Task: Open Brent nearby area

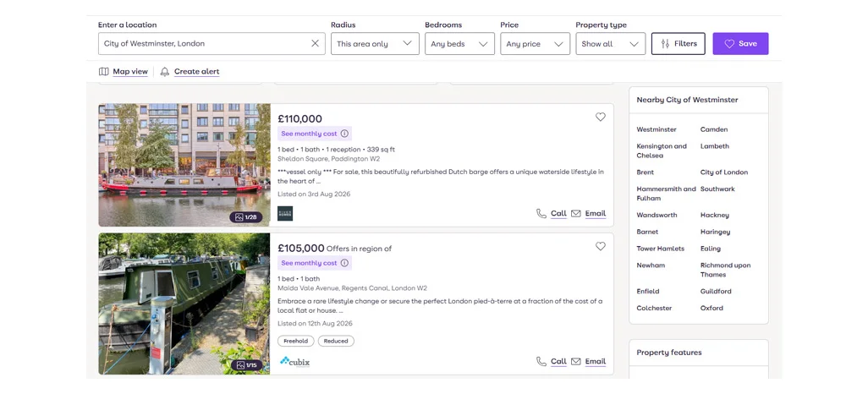Action: (x=645, y=172)
